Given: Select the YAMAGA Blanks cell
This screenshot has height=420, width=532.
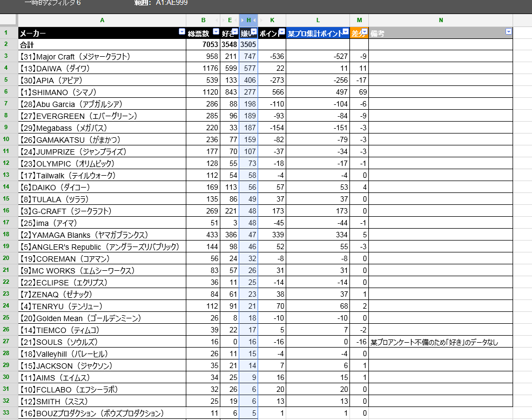Looking at the screenshot, I should 102,235.
